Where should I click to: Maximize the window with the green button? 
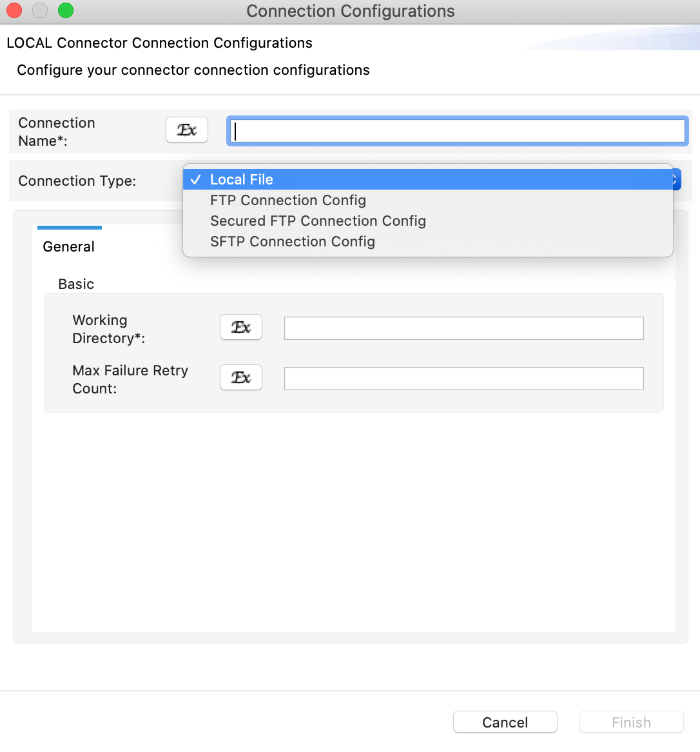point(66,10)
